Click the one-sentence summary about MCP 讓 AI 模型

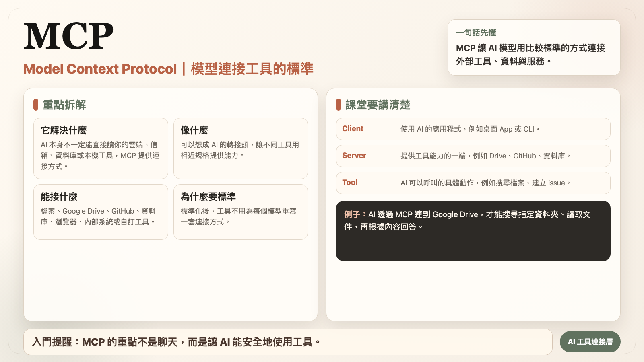tap(530, 55)
